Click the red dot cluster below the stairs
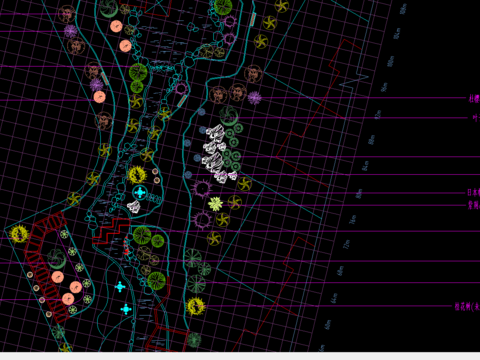Viewport: 480px width, 360px height. click(126, 246)
